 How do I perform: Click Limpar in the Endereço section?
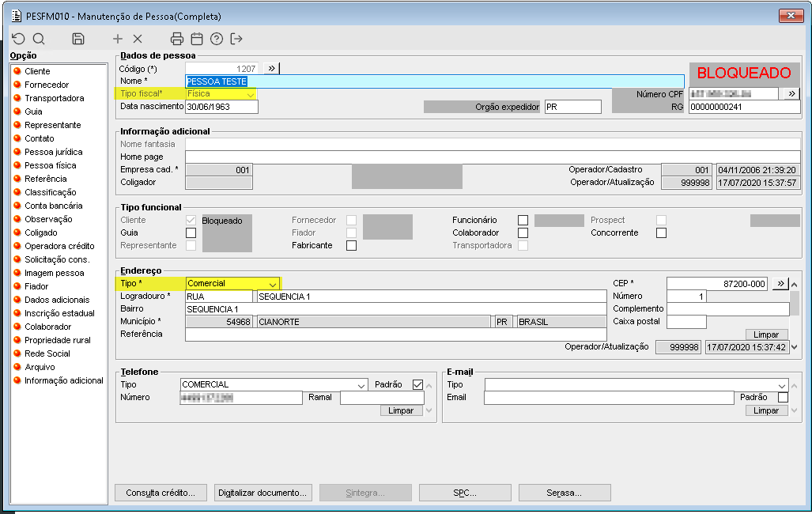click(766, 334)
